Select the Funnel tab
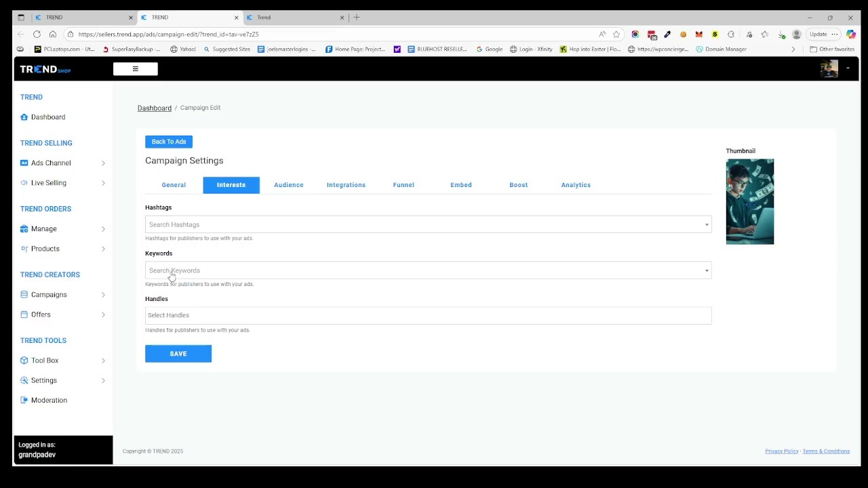The width and height of the screenshot is (868, 488). tap(403, 185)
